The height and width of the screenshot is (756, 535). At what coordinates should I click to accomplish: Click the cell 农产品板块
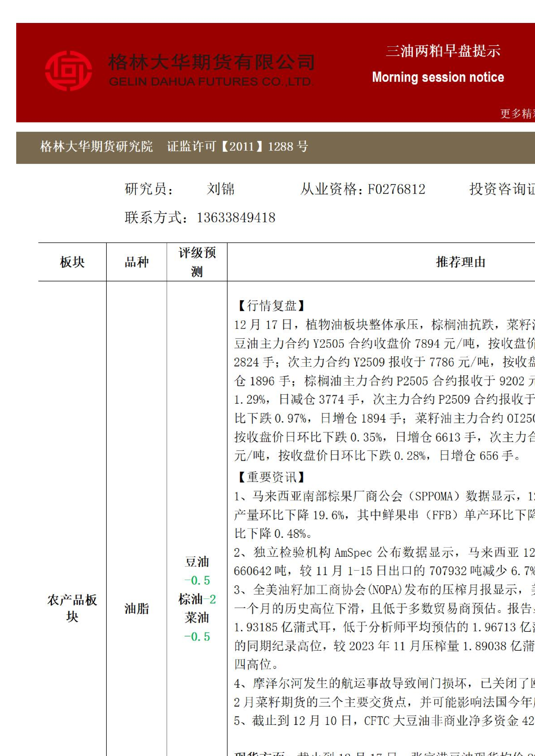[72, 608]
